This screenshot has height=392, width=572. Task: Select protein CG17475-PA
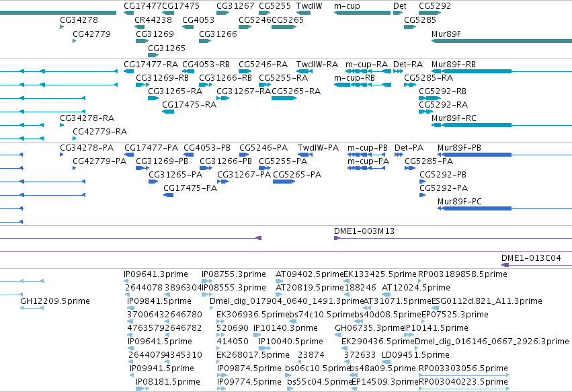(190, 188)
